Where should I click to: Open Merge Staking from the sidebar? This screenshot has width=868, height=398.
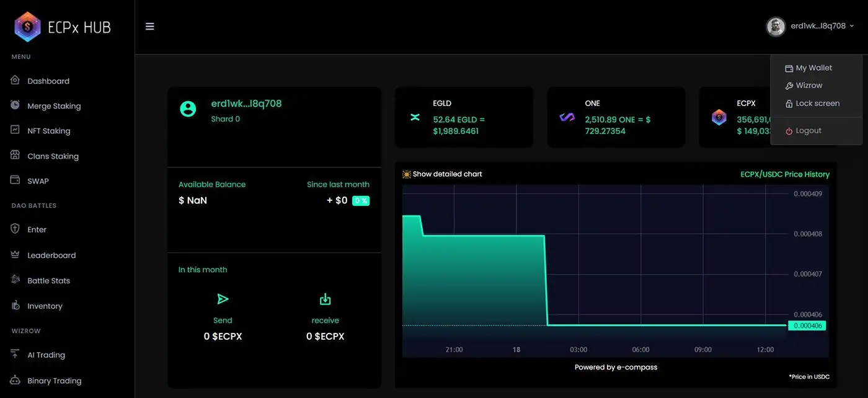coord(53,106)
